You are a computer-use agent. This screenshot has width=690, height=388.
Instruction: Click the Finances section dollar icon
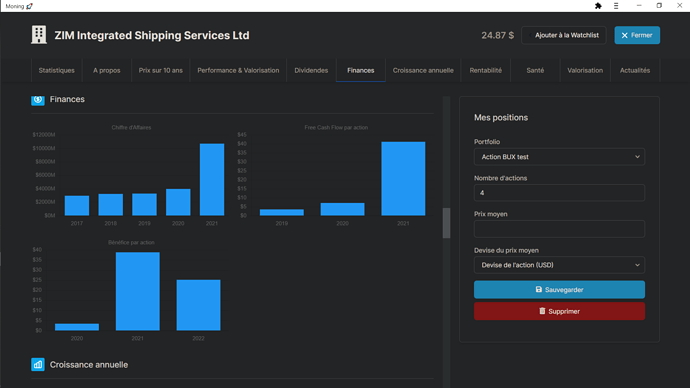[38, 100]
